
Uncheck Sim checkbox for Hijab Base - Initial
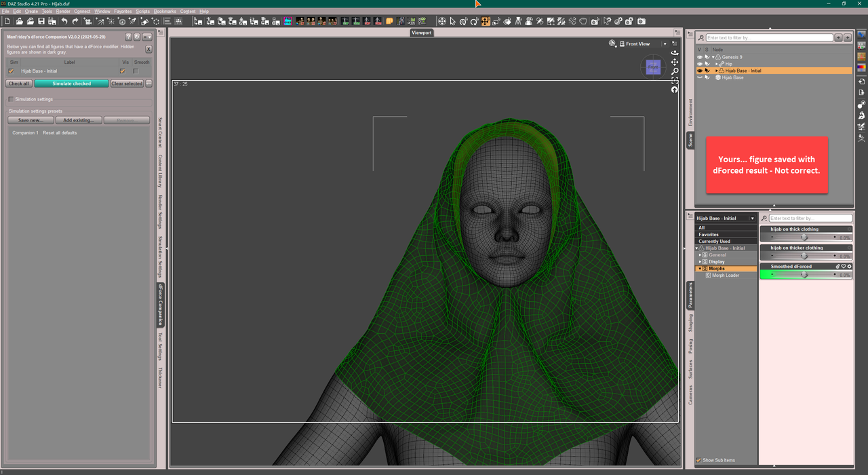tap(11, 71)
